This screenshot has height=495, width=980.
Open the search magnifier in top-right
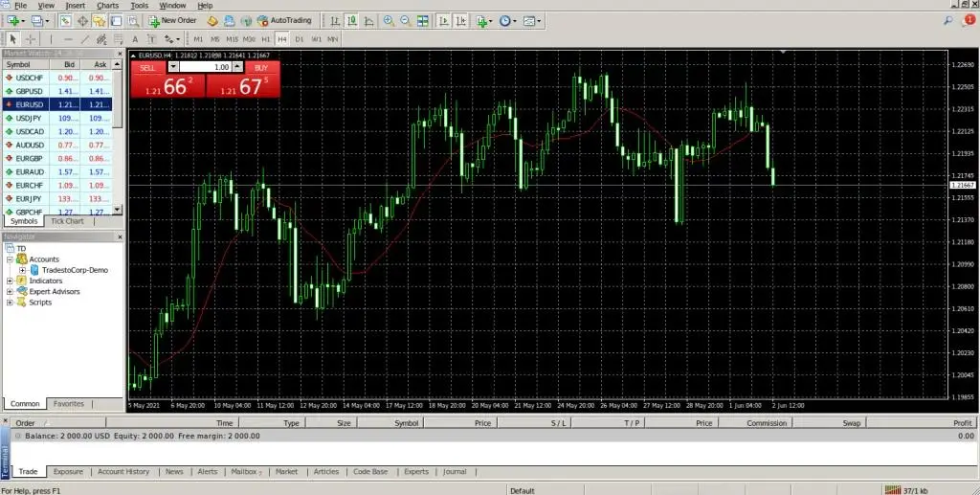coord(948,21)
